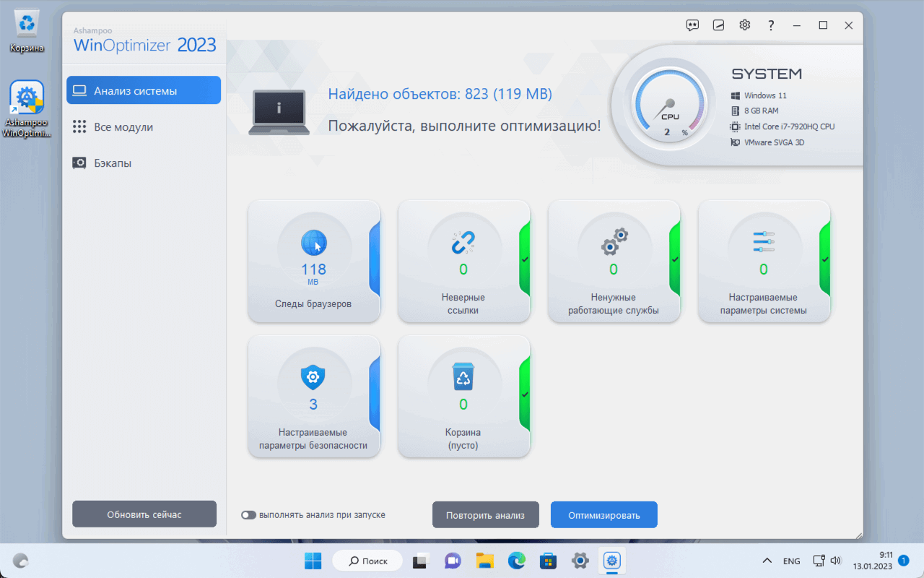Click the "Настраиваемые параметры системы" label
Screen dimensions: 924x578
coord(763,303)
